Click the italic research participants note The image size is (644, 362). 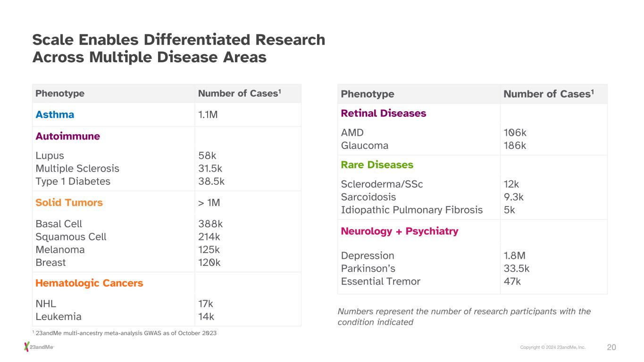pos(464,317)
